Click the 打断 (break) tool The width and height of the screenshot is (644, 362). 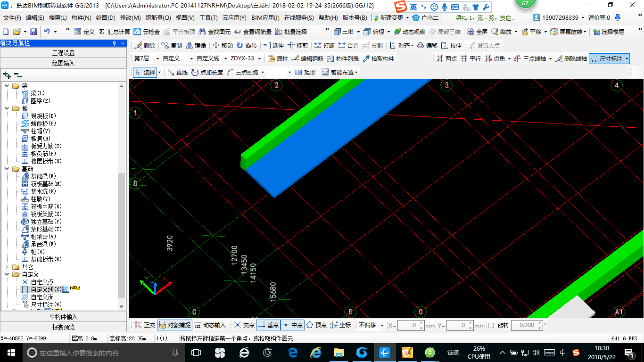click(324, 46)
